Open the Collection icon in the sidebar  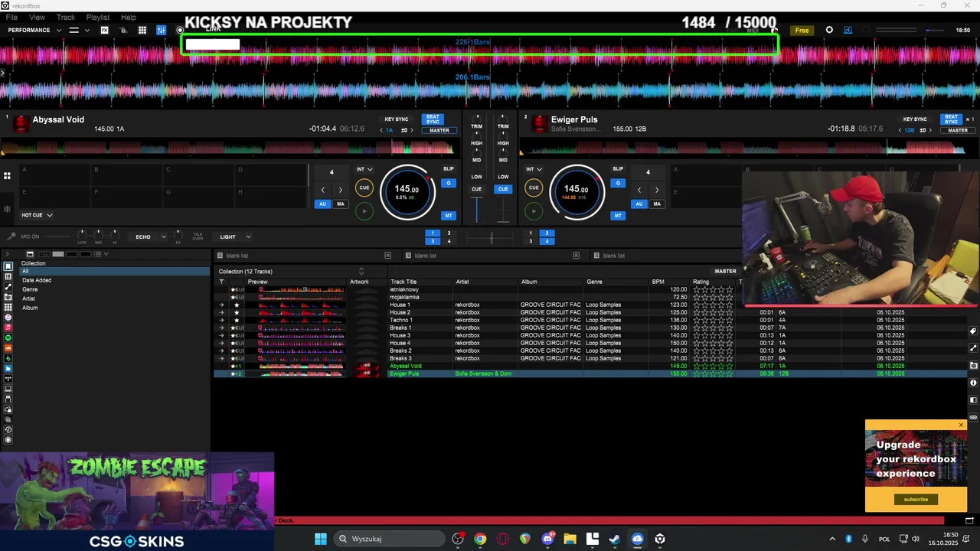click(8, 266)
